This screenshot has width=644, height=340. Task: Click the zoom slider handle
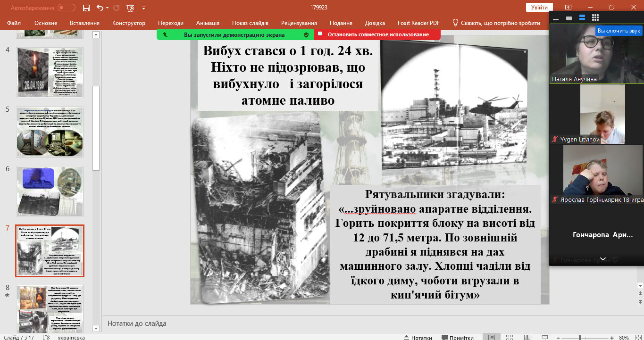pos(579,338)
